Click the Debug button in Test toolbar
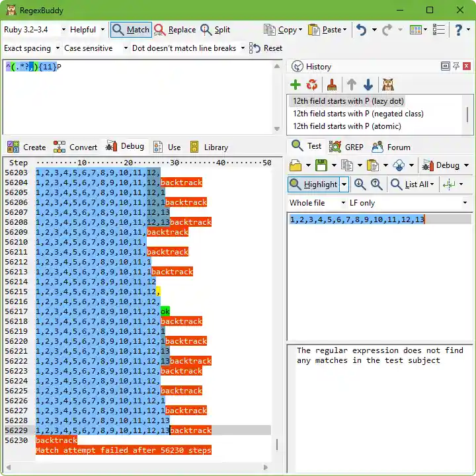This screenshot has width=476, height=476. (x=441, y=166)
